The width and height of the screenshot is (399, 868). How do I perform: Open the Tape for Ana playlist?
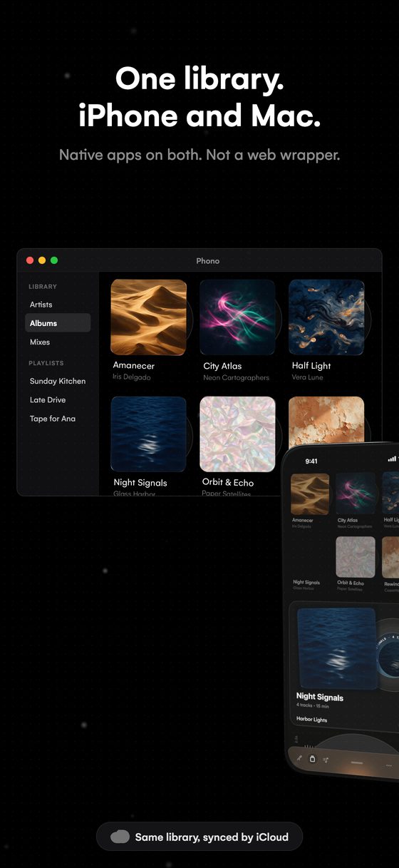click(52, 419)
